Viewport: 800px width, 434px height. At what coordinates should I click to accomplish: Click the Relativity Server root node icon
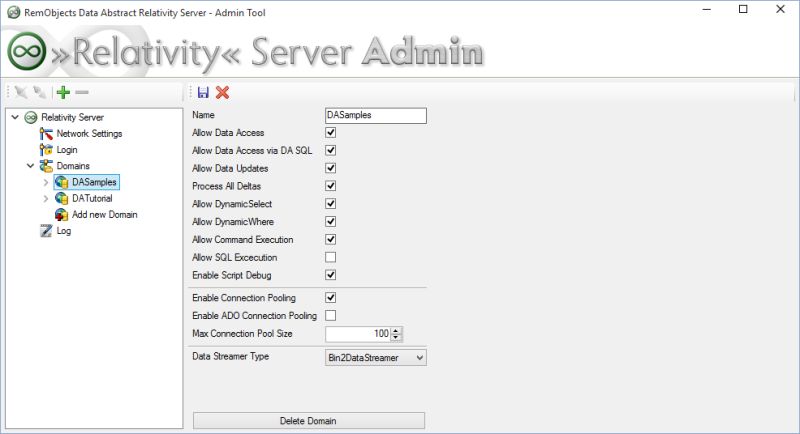coord(31,117)
